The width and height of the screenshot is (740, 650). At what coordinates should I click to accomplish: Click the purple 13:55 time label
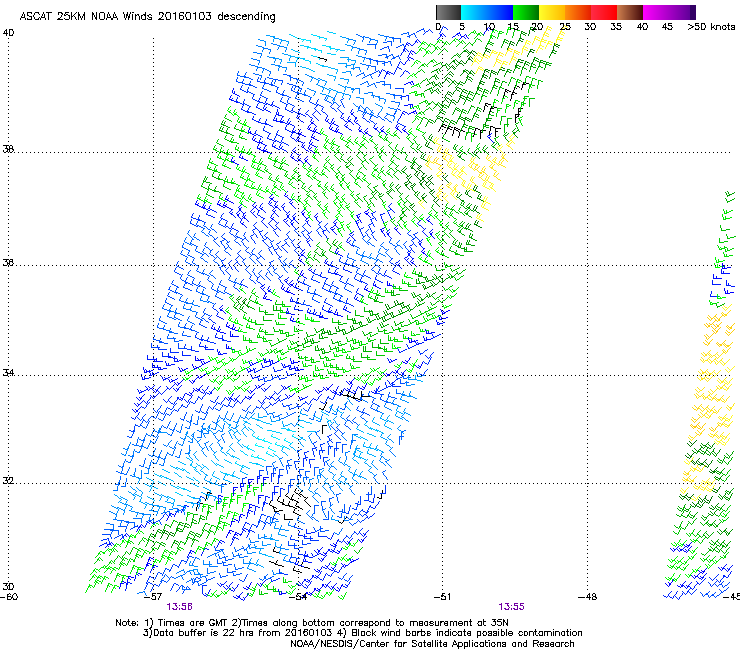pyautogui.click(x=512, y=607)
